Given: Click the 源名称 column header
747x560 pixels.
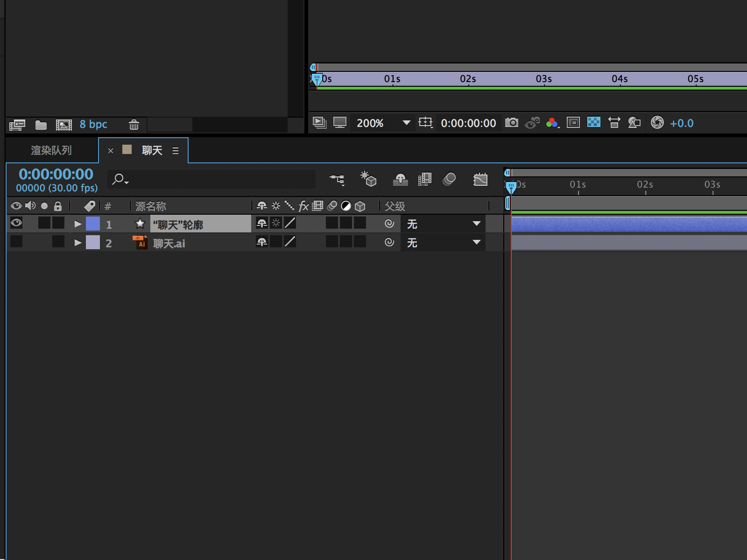Looking at the screenshot, I should coord(151,206).
